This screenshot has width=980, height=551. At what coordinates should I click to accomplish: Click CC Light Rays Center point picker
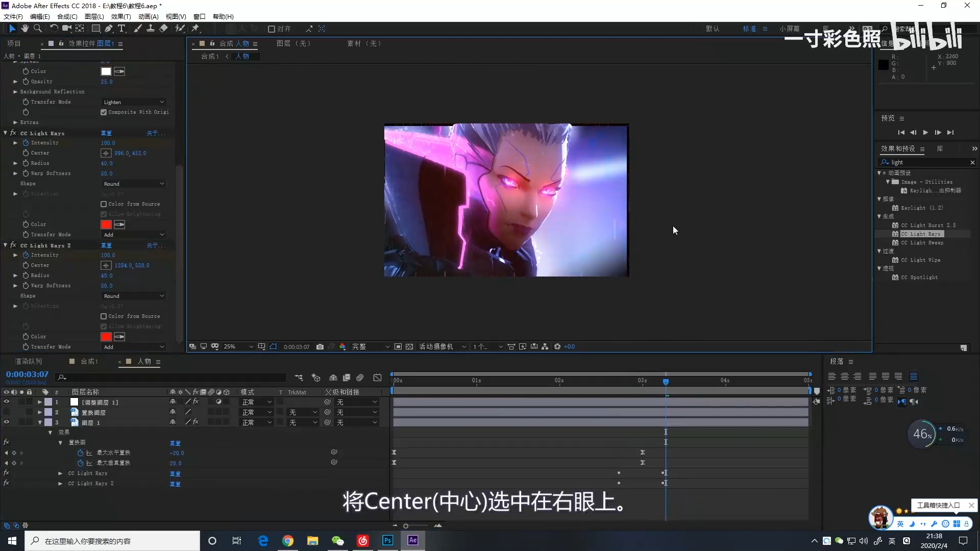pyautogui.click(x=106, y=153)
